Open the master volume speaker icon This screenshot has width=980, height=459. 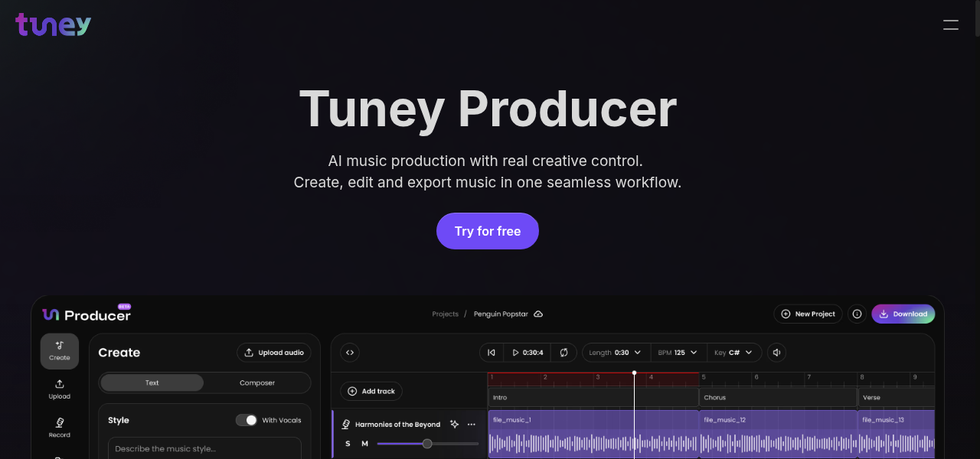click(776, 352)
